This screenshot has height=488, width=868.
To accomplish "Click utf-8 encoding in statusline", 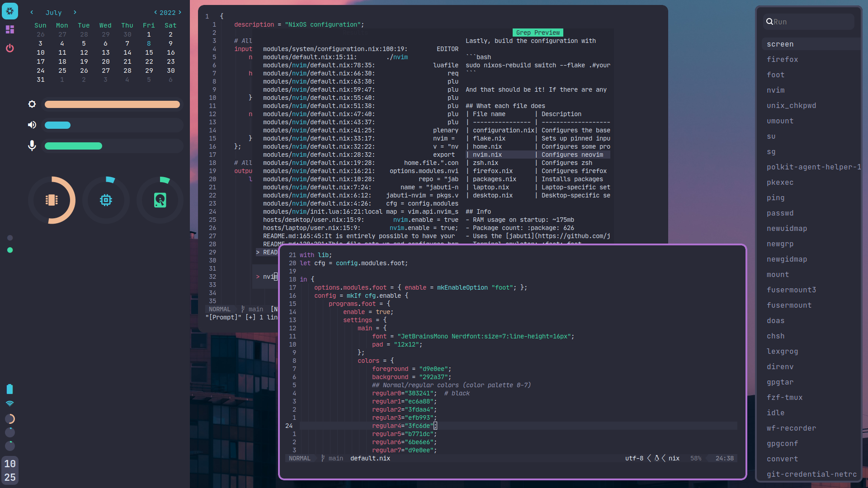I will pos(634,458).
